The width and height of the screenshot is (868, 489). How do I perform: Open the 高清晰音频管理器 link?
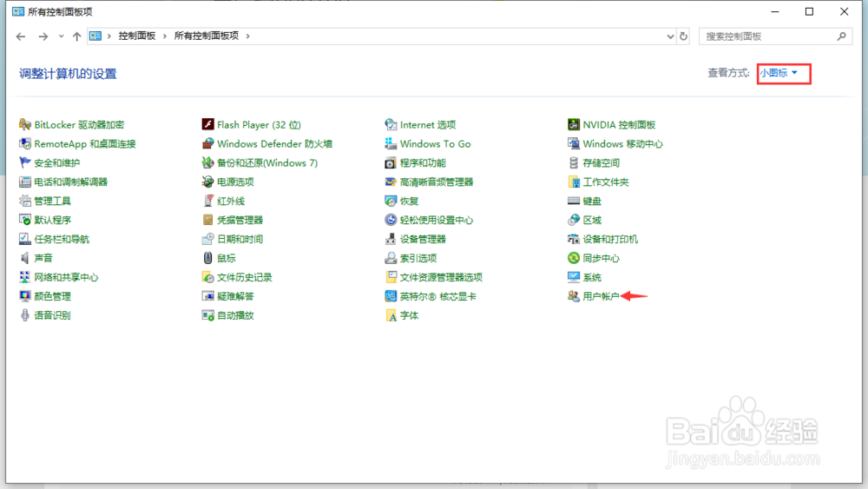(x=437, y=182)
